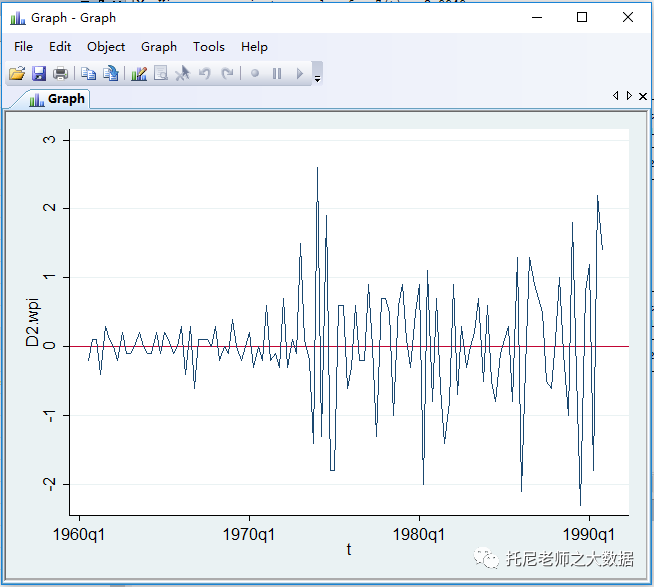Expand the toolbar options dropdown arrow
The width and height of the screenshot is (654, 587).
(x=317, y=79)
